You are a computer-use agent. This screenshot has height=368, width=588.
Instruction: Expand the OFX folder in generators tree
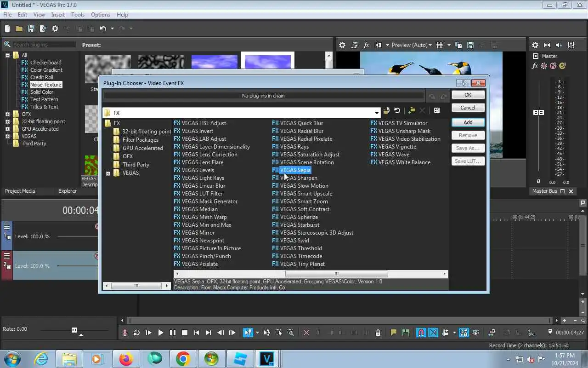pyautogui.click(x=7, y=114)
